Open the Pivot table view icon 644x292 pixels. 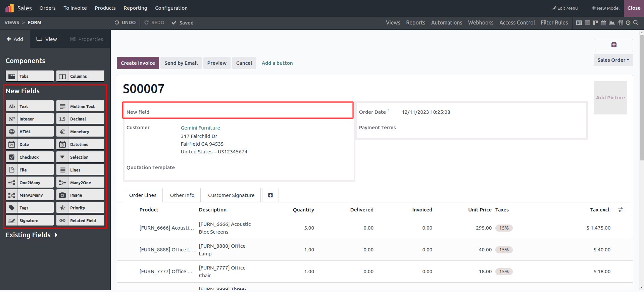tap(620, 22)
